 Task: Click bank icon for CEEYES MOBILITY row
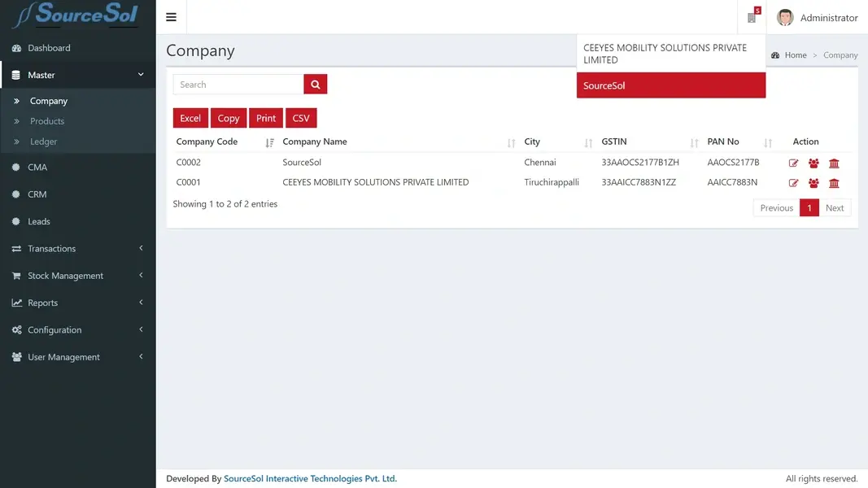(834, 184)
